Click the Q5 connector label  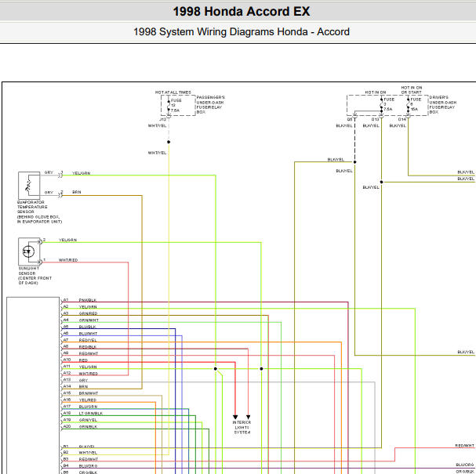350,120
